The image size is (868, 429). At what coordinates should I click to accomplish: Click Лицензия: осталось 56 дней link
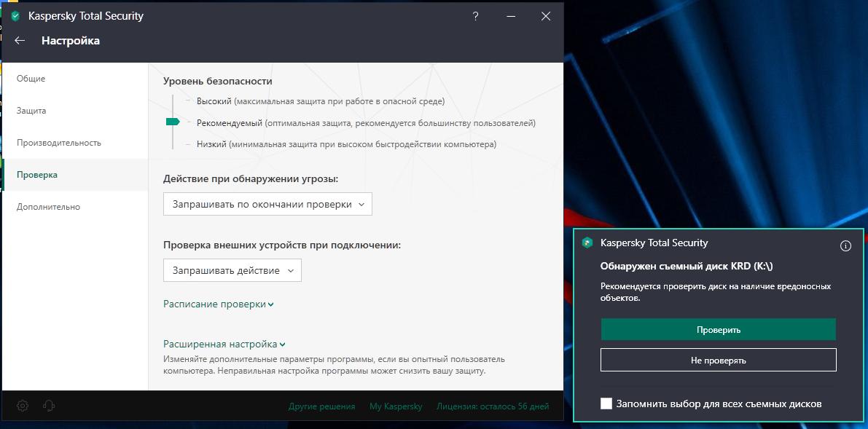click(x=493, y=406)
